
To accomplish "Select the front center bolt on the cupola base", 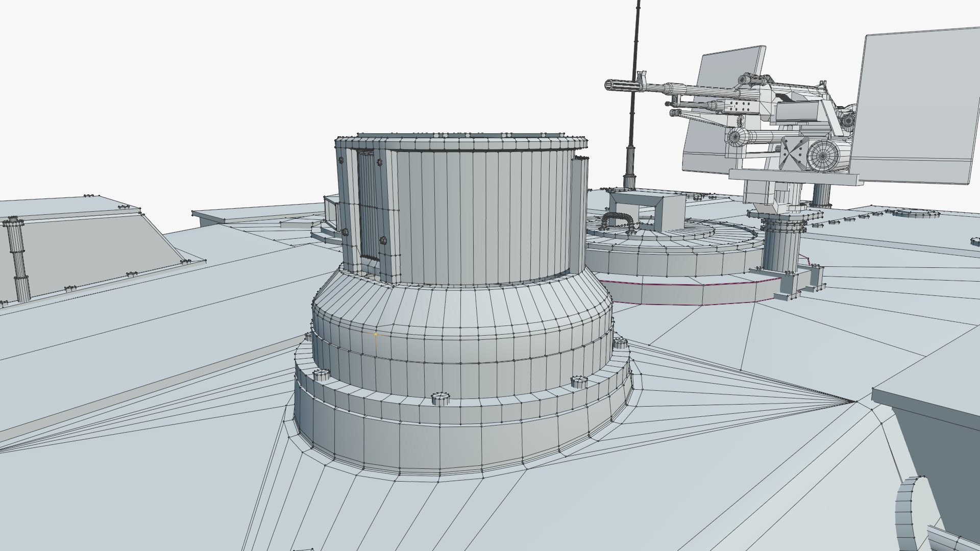I will pos(441,398).
